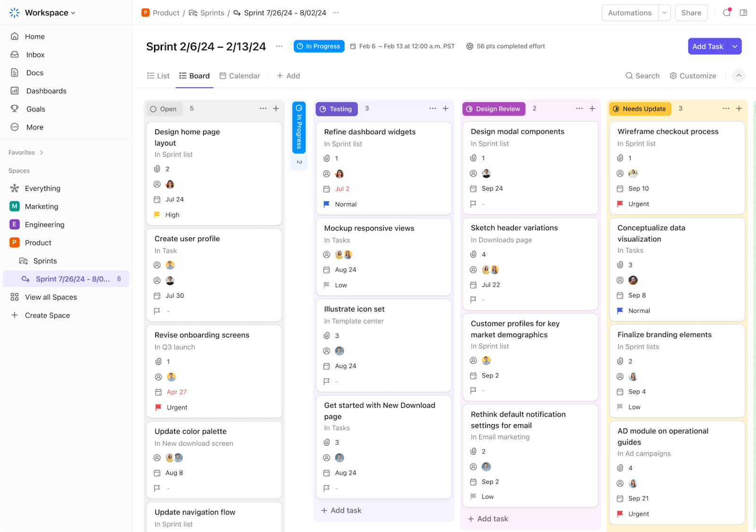756x532 pixels.
Task: Open the Add Task dropdown arrow
Action: (734, 46)
